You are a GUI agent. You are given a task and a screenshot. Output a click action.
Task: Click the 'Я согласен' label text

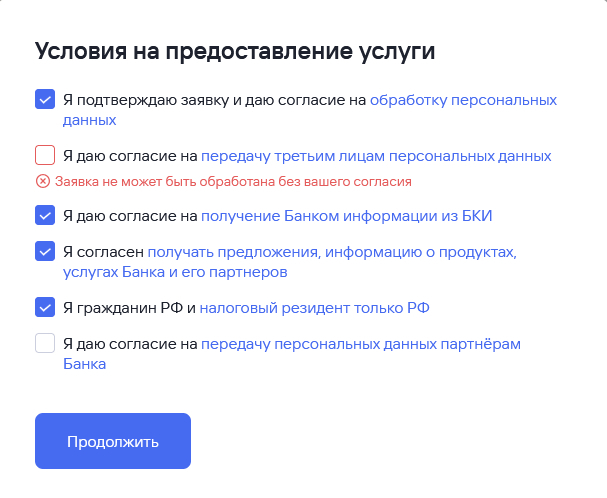pyautogui.click(x=102, y=252)
